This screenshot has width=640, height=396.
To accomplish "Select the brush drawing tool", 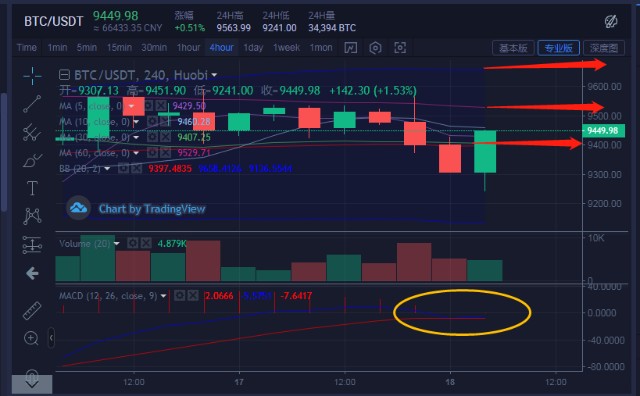I will (x=32, y=160).
